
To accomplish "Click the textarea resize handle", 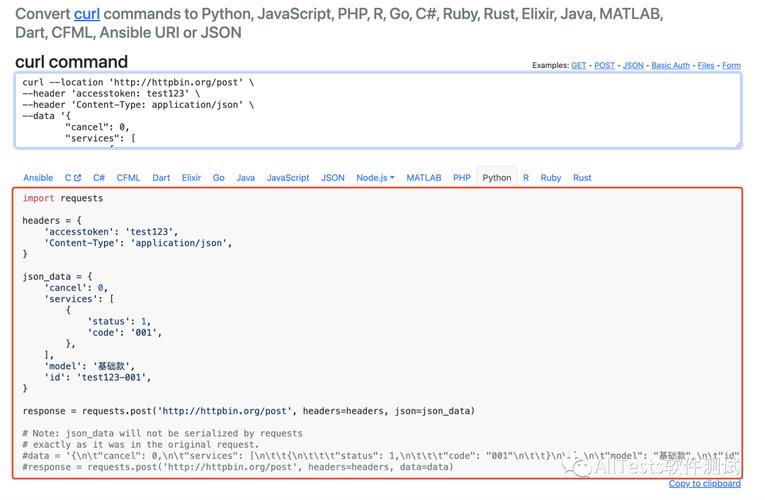I will (x=737, y=143).
